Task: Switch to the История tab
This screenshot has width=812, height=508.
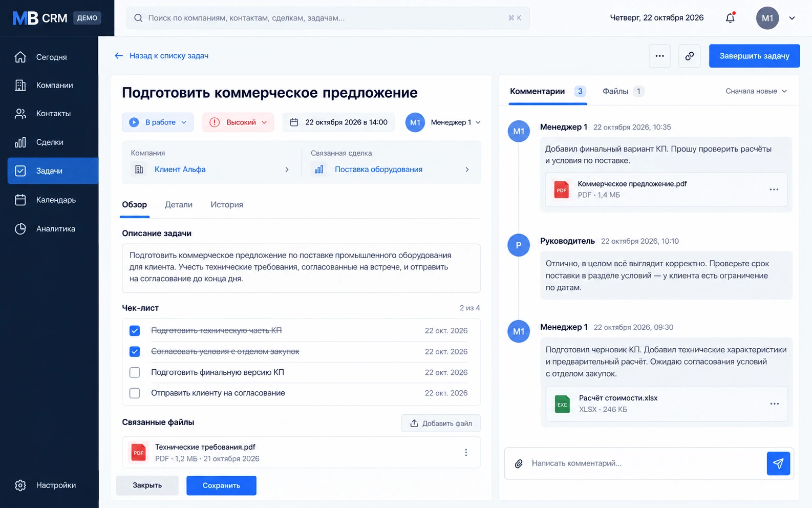Action: pos(227,205)
